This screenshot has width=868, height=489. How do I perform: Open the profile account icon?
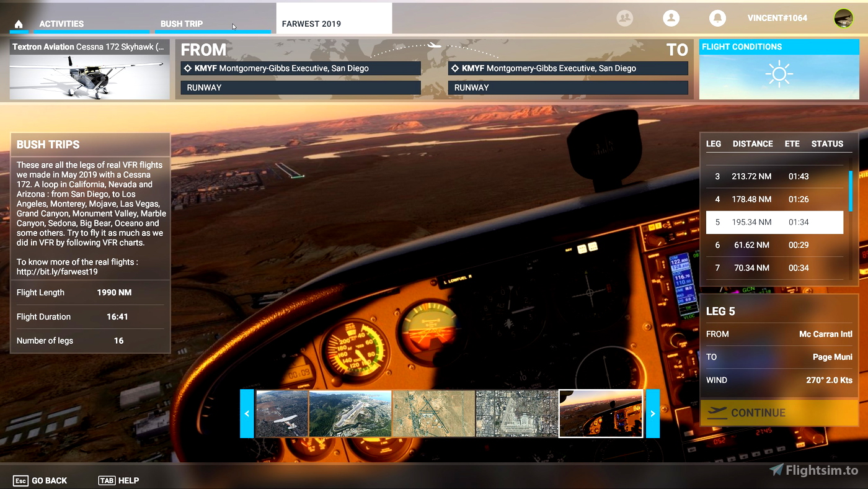pos(671,18)
